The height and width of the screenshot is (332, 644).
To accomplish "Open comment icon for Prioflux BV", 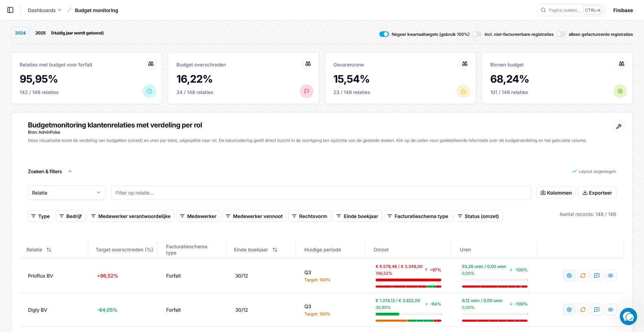I will click(x=596, y=276).
